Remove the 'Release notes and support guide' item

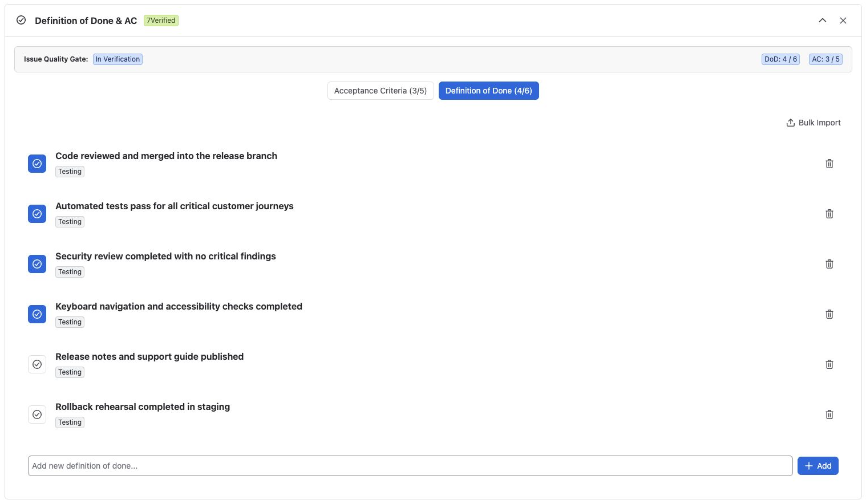click(829, 364)
